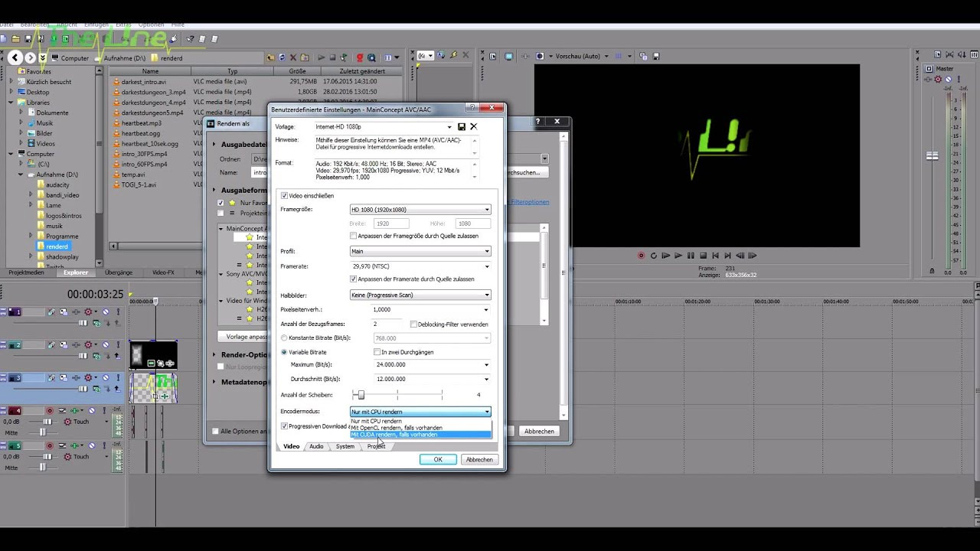Screen dimensions: 980x551
Task: Switch to the Audio tab
Action: 316,446
